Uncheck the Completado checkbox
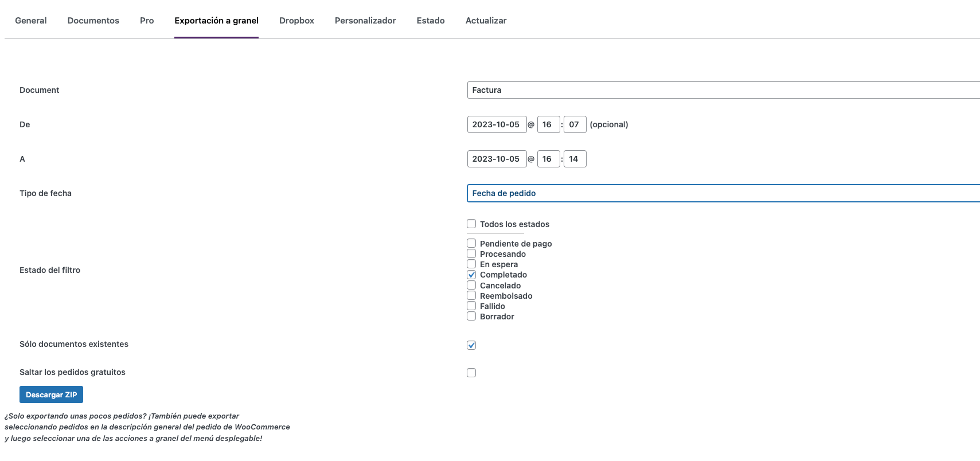The height and width of the screenshot is (461, 980). [x=471, y=275]
